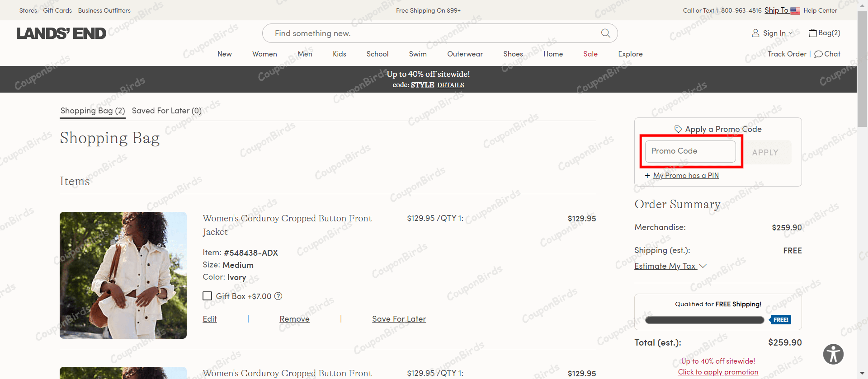Open the Stores link
The width and height of the screenshot is (868, 379).
click(x=28, y=10)
